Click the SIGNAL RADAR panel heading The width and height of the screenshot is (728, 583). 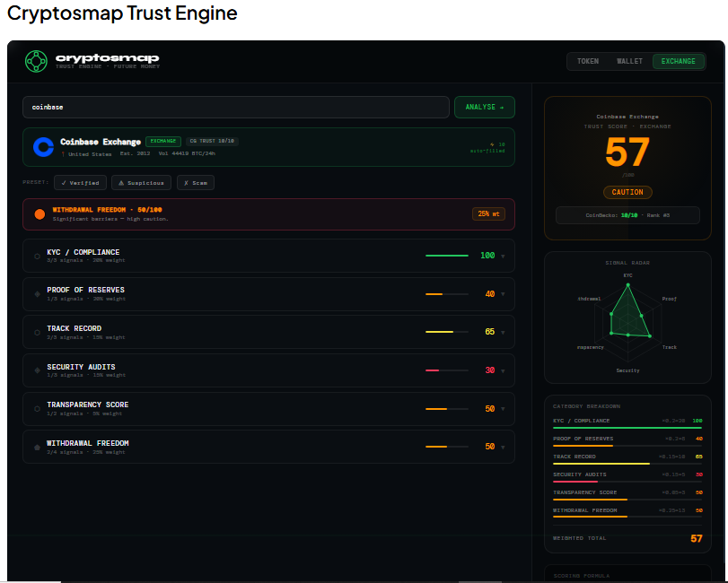(627, 263)
